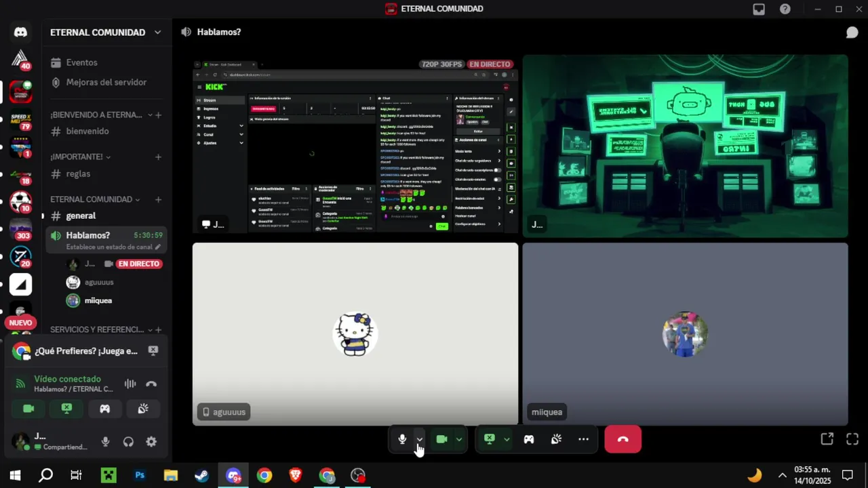Image resolution: width=868 pixels, height=488 pixels.
Task: Add channel to ¡IMPORTANTE! category
Action: point(158,157)
